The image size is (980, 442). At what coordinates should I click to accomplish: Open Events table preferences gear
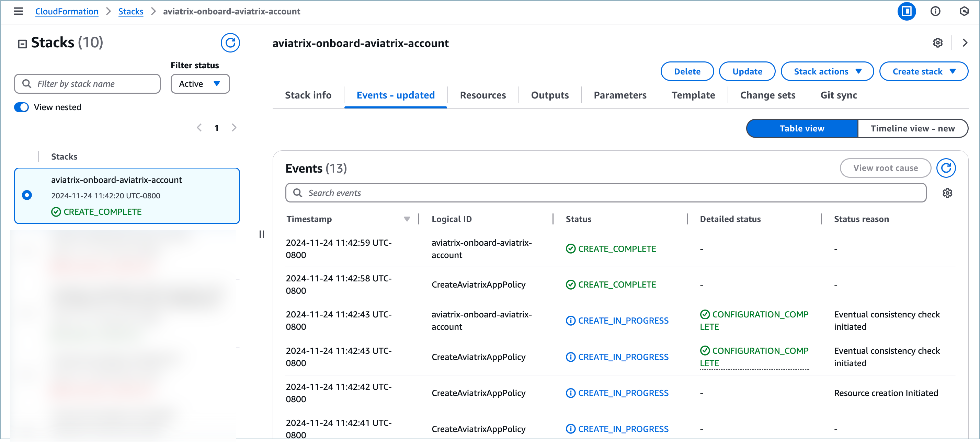pyautogui.click(x=947, y=193)
